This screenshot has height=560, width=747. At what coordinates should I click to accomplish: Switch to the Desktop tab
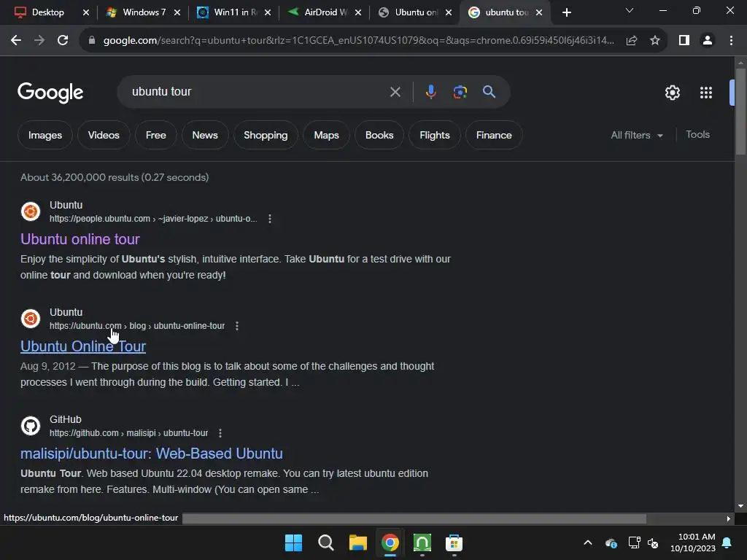click(47, 12)
